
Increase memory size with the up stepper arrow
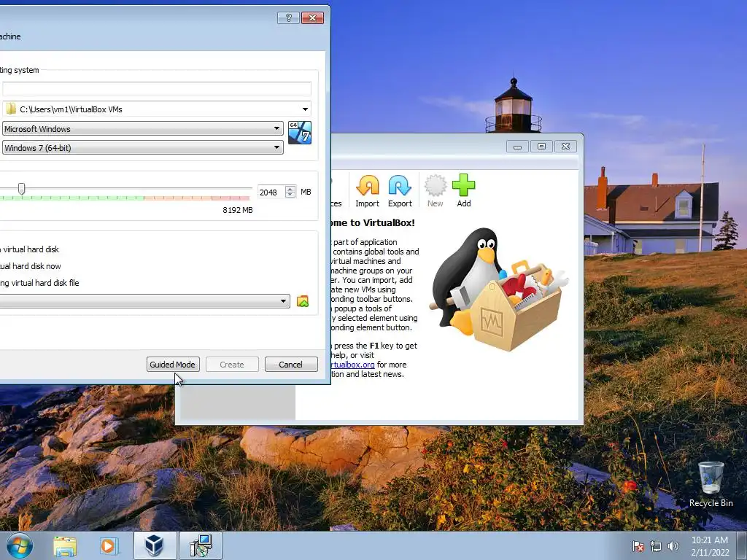[290, 189]
